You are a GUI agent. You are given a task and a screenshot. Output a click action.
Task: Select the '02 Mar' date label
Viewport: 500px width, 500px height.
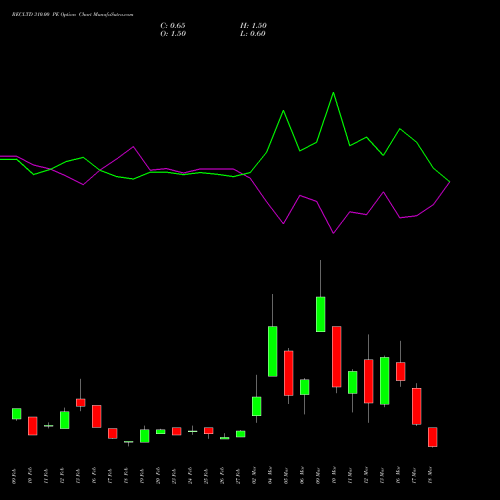(254, 475)
